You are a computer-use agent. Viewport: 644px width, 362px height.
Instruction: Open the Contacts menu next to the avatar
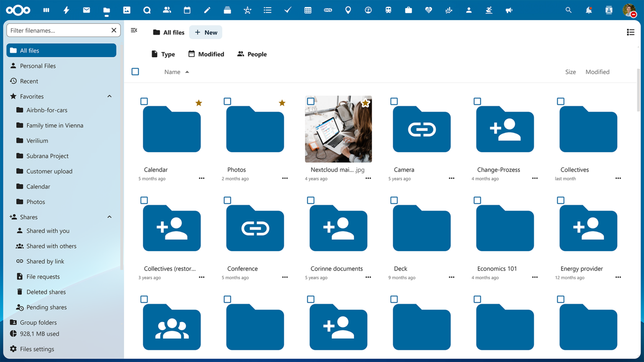(x=608, y=10)
